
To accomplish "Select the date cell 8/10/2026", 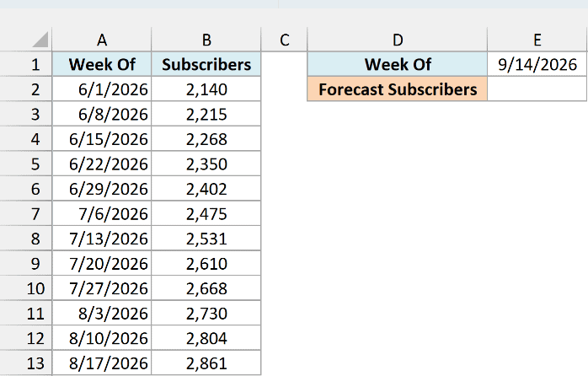I will (102, 338).
